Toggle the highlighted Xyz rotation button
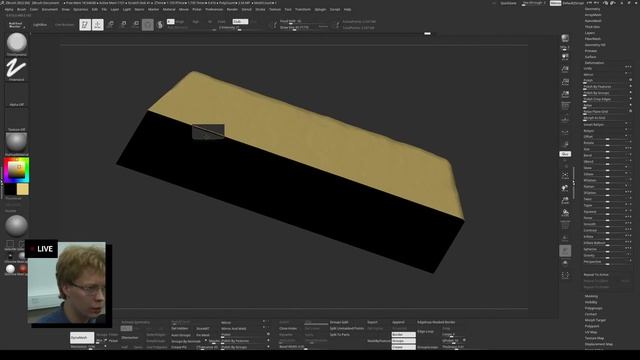 565,154
